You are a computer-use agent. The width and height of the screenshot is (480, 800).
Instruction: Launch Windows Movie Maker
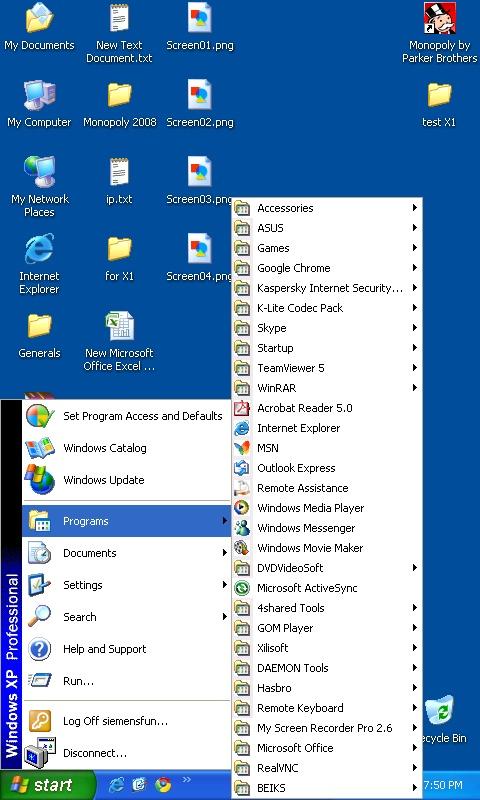tap(327, 548)
